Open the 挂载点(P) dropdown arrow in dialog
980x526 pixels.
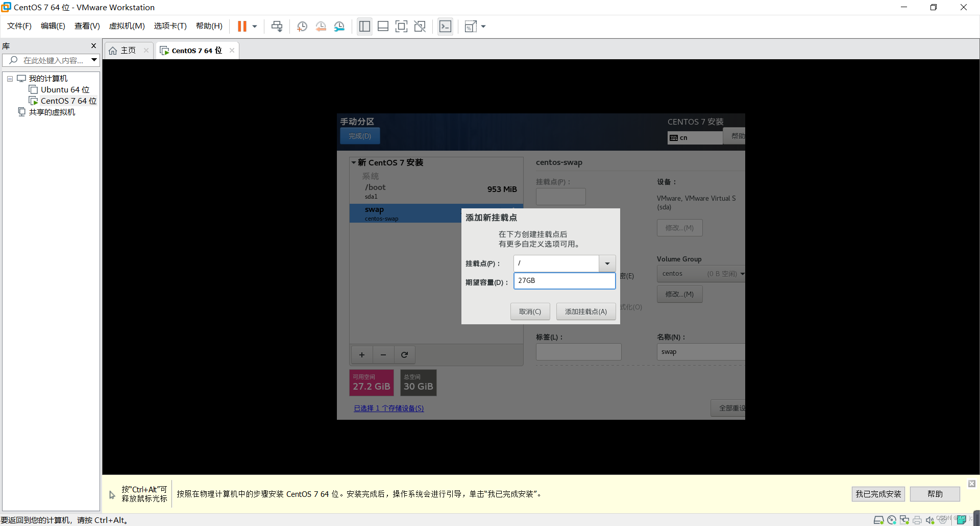607,264
